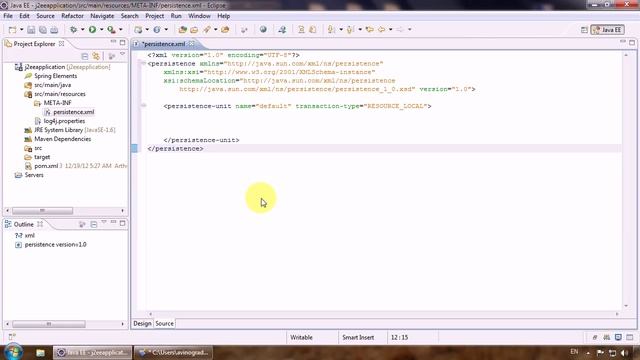Viewport: 640px width, 360px height.
Task: Open the Project Explorer view menu triangle
Action: [x=122, y=54]
